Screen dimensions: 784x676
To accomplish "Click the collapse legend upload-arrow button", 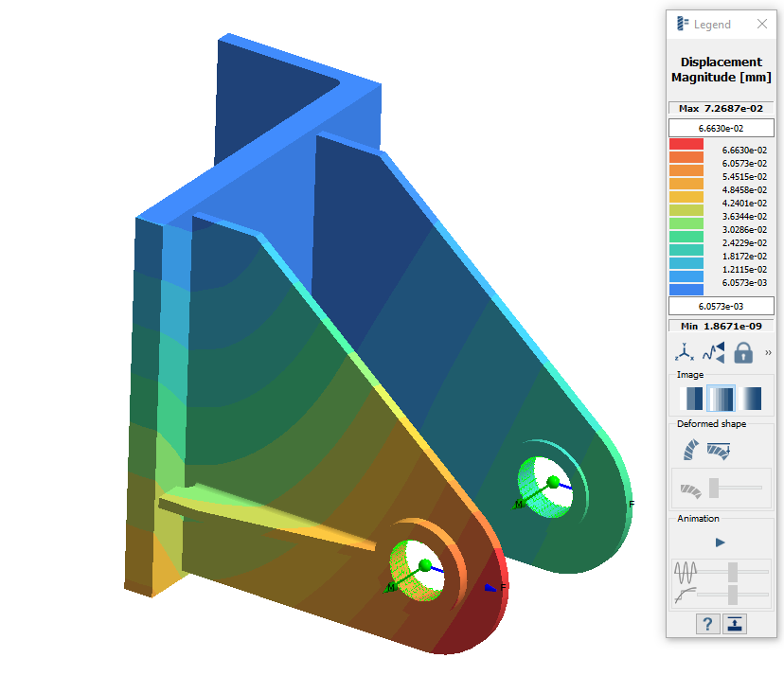I will coord(735,623).
